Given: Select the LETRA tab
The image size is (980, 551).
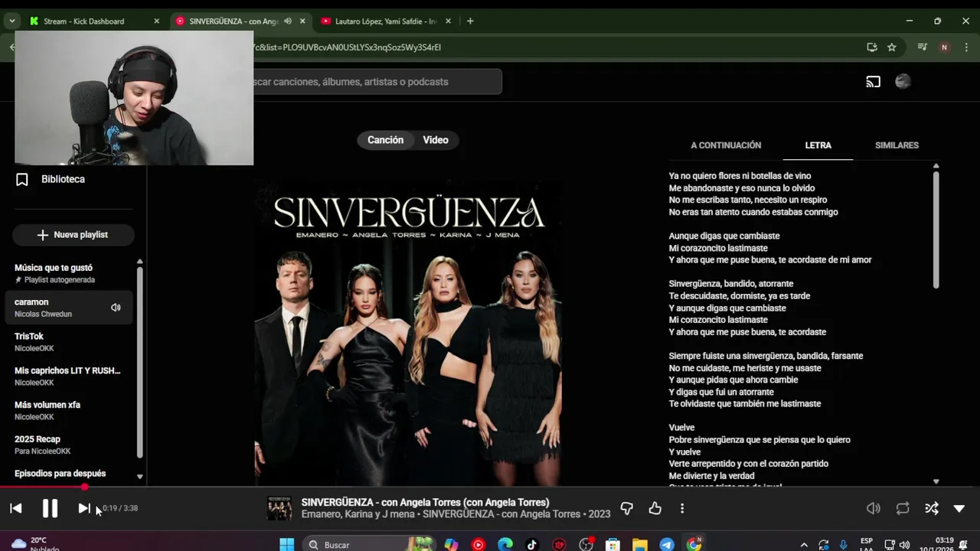Looking at the screenshot, I should tap(818, 145).
